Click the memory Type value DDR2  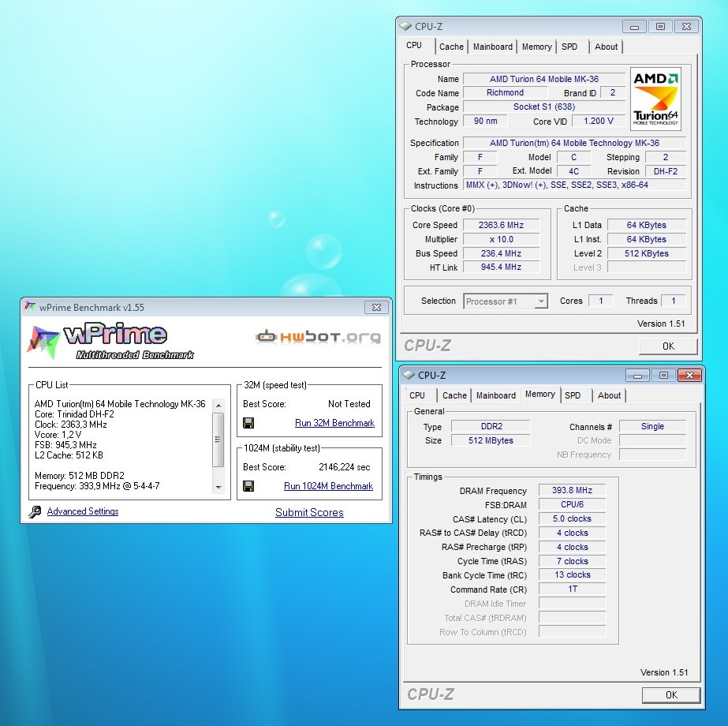pyautogui.click(x=491, y=426)
